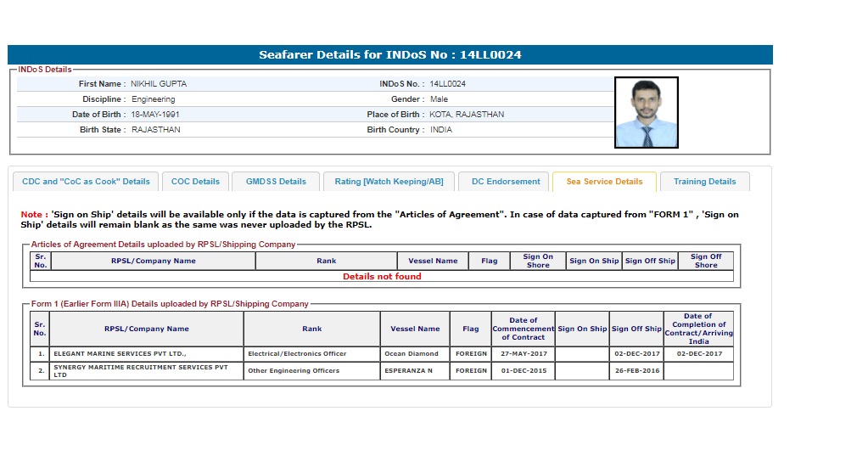Click the Sign Off Ship date 26-FEB-2016
This screenshot has width=868, height=456.
click(x=636, y=371)
